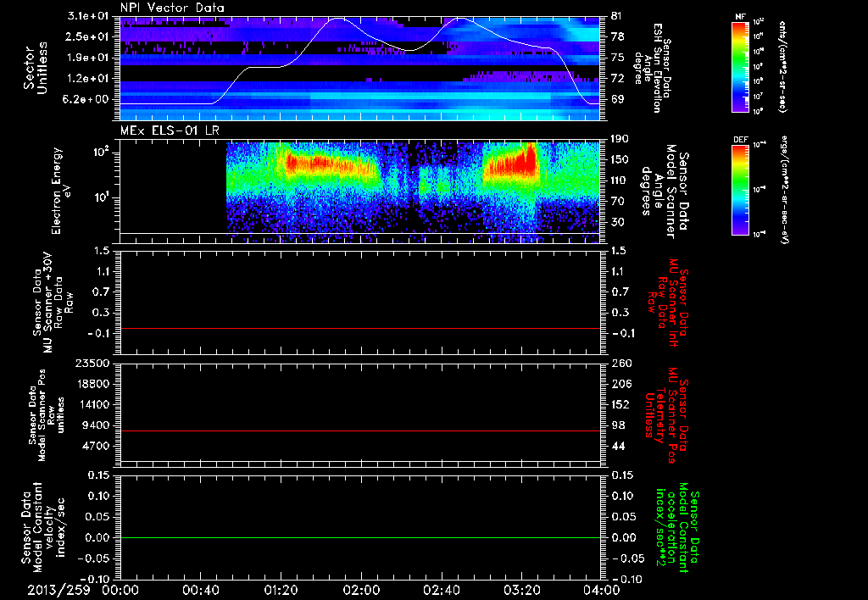868x600 pixels.
Task: Click the "18800" scanner position tick
Action: point(92,384)
